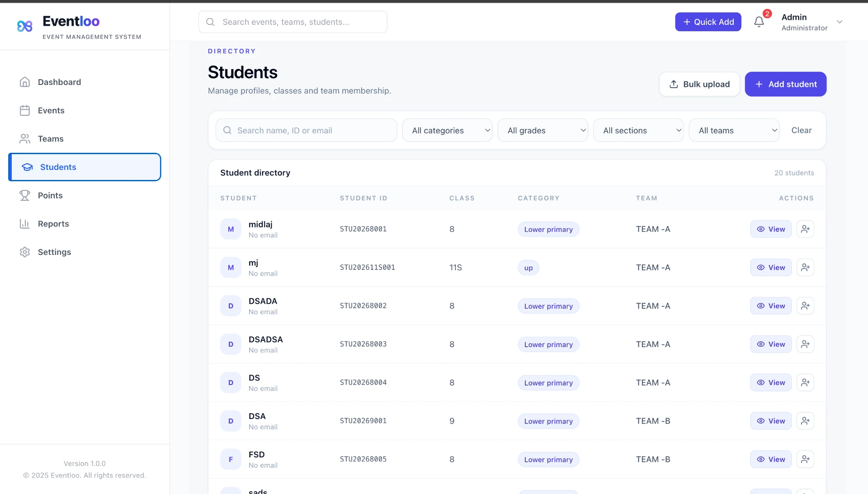Click the D avatar for DSADSA

coord(231,344)
